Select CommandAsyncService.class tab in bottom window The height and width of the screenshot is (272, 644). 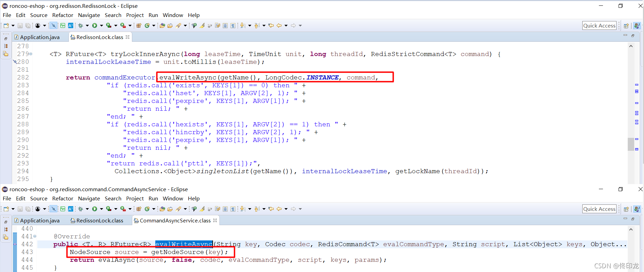[x=175, y=220]
